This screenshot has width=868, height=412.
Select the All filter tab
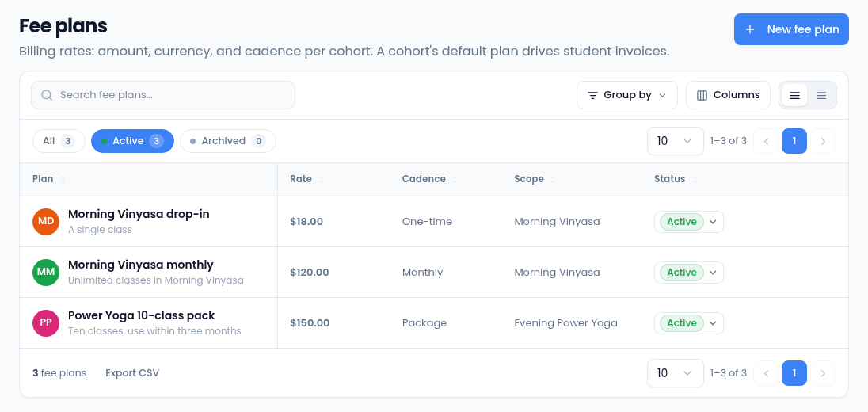(59, 141)
